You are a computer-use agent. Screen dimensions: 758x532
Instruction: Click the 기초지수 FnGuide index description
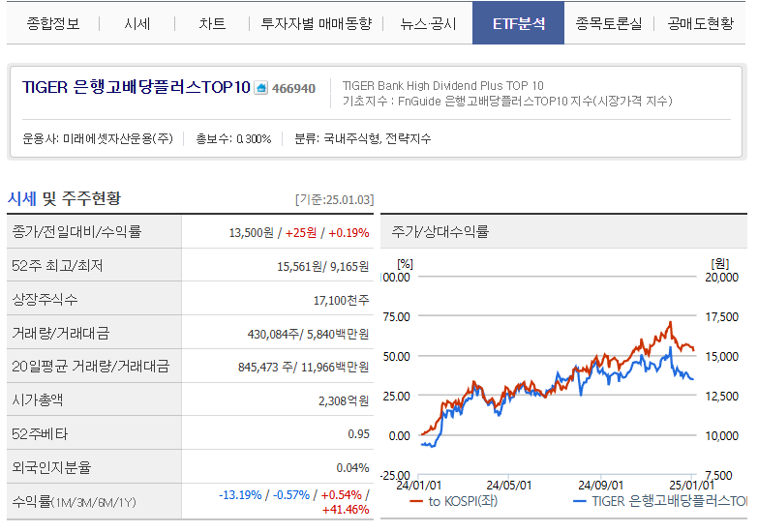coord(507,101)
